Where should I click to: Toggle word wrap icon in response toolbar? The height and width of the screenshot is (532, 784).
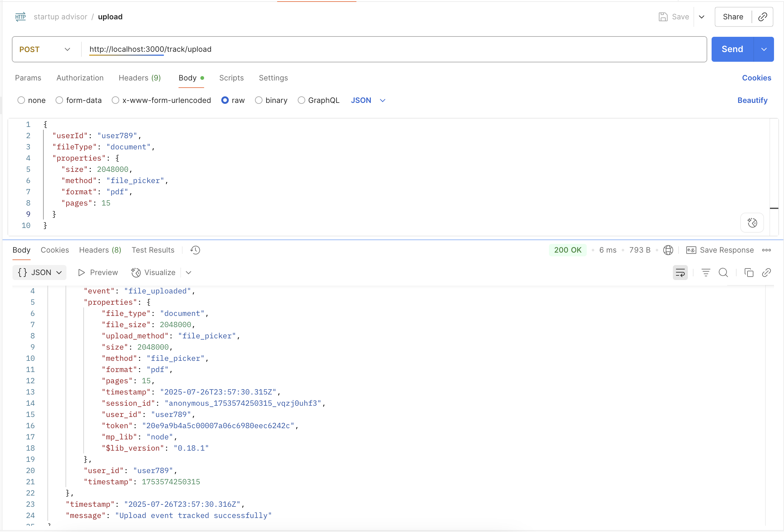[x=680, y=273]
